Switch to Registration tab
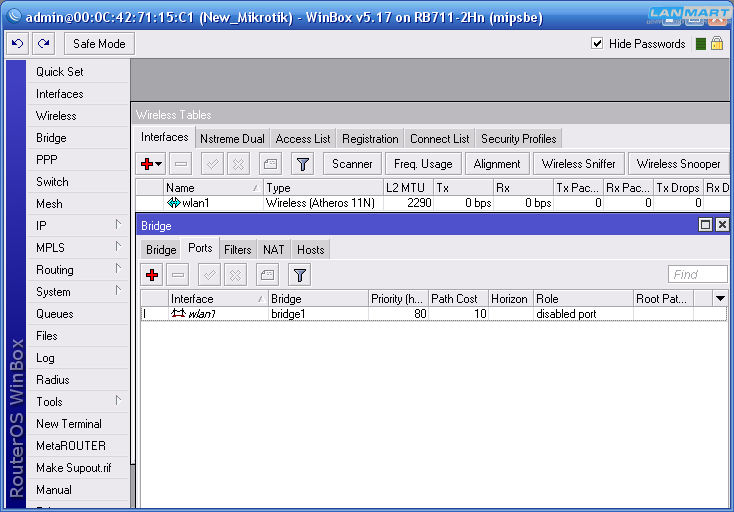The height and width of the screenshot is (512, 734). (370, 139)
